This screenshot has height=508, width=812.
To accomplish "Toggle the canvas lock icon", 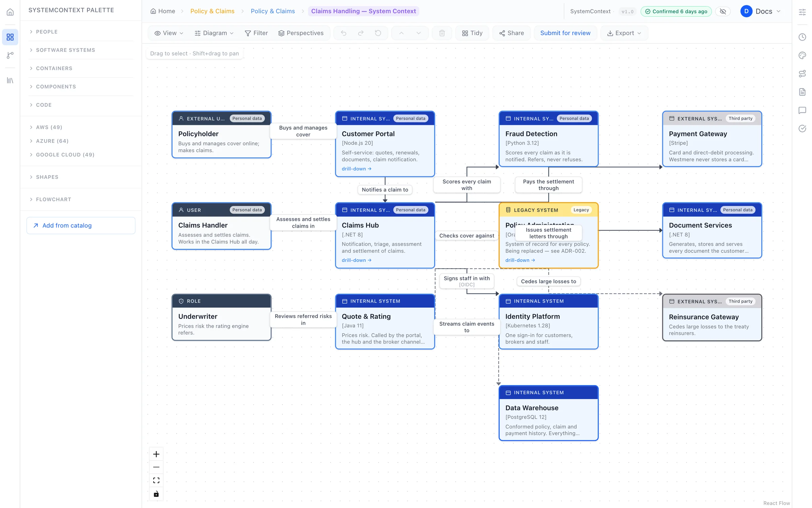I will (x=156, y=494).
